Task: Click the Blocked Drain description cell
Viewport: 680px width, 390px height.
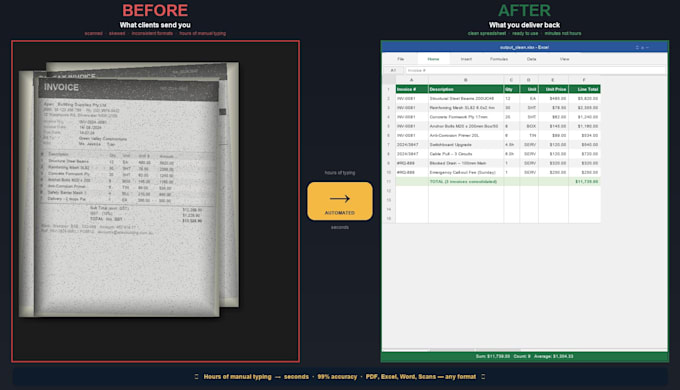Action: point(466,163)
